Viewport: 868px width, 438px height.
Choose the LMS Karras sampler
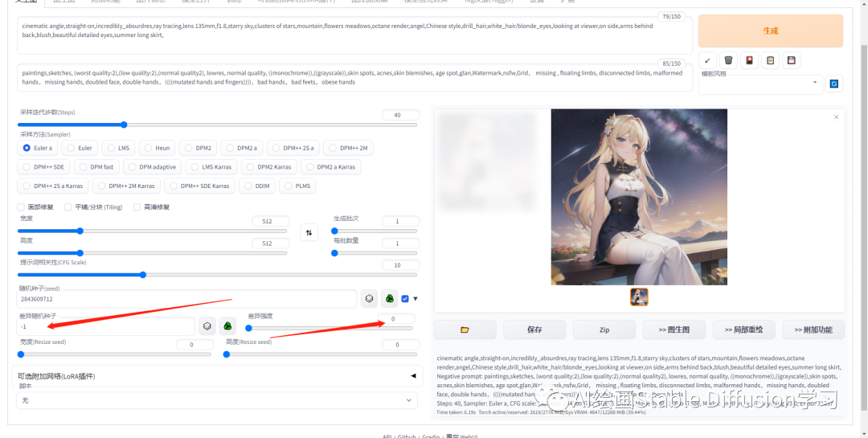[x=211, y=166]
